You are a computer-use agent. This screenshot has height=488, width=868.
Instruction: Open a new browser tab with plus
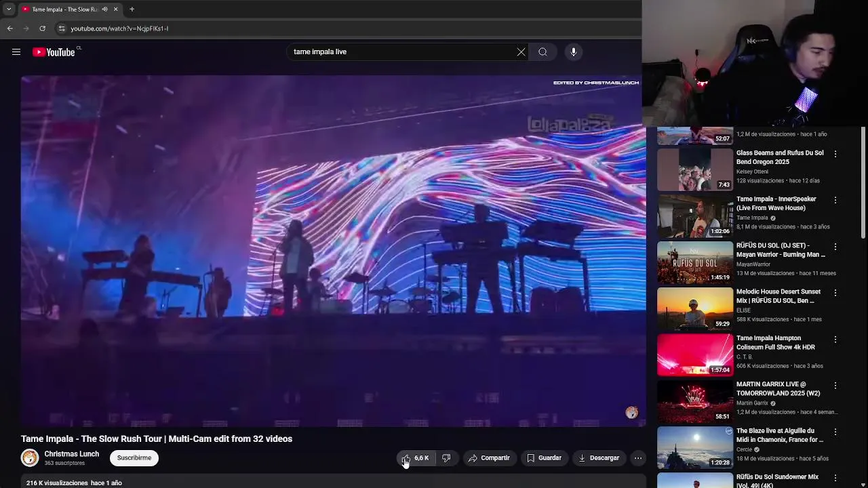[x=132, y=9]
